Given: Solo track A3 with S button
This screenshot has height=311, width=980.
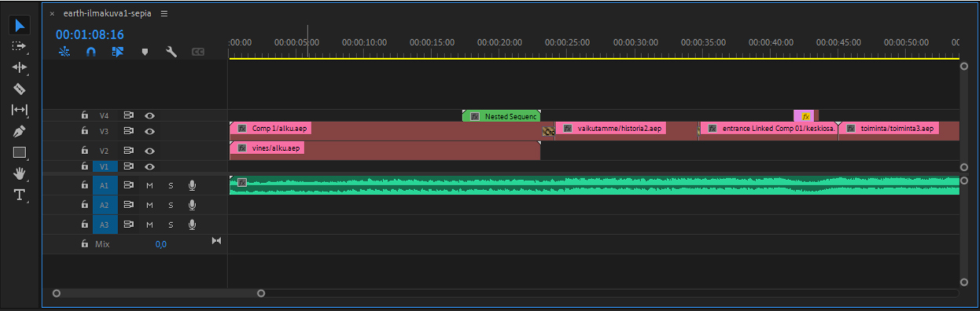Looking at the screenshot, I should tap(170, 225).
